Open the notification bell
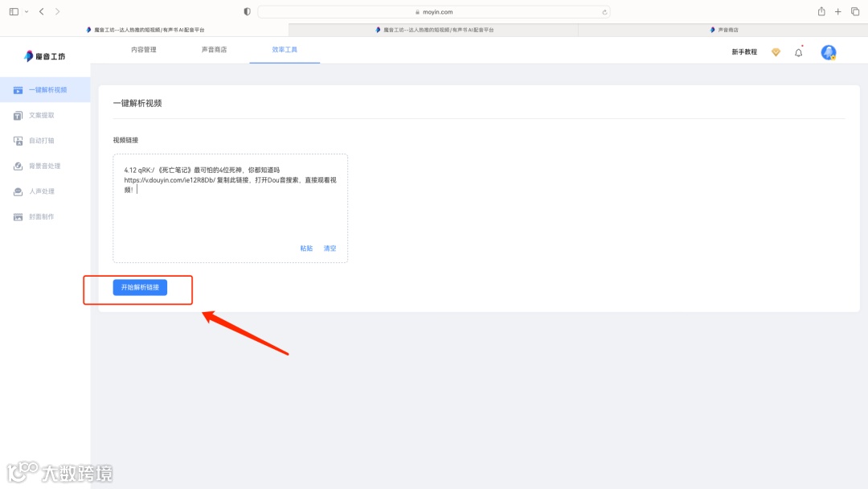The width and height of the screenshot is (868, 489). click(798, 52)
